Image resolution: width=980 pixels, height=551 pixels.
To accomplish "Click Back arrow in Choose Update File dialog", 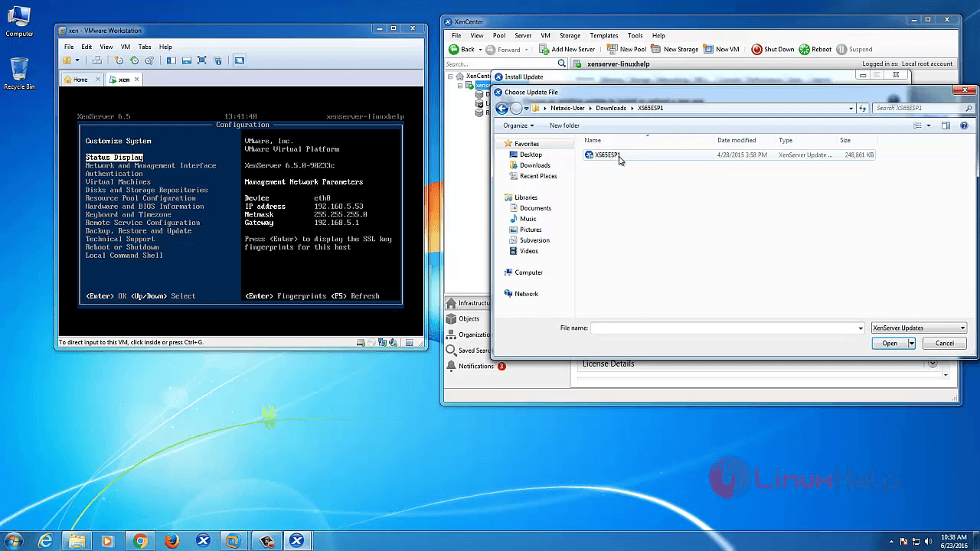I will tap(502, 109).
